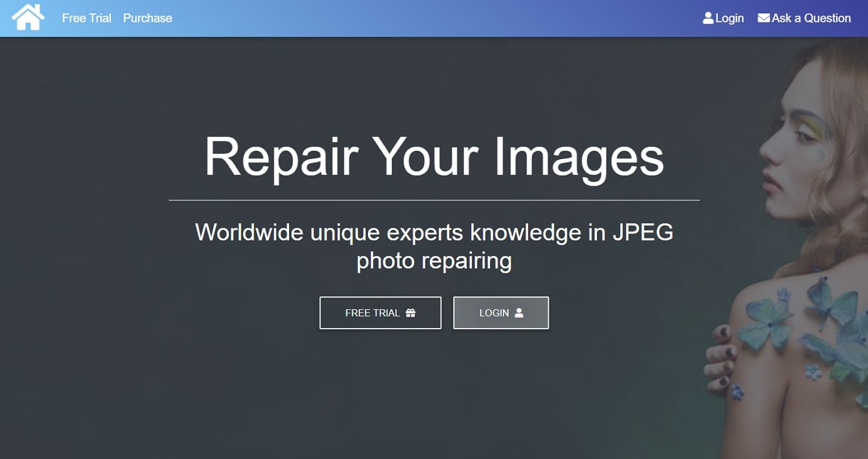Click the gift icon on FREE TRIAL button
This screenshot has width=868, height=459.
click(x=411, y=313)
